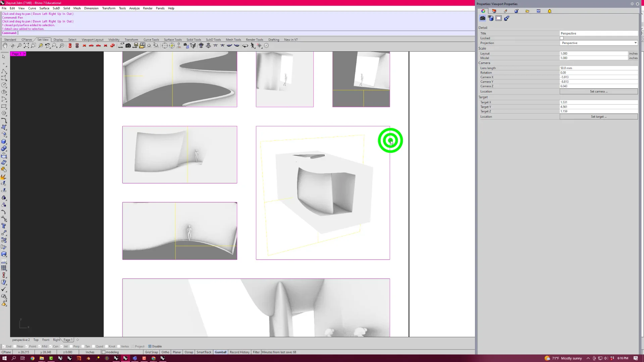
Task: Open the Notifications bell in Properties panel
Action: pyautogui.click(x=550, y=11)
